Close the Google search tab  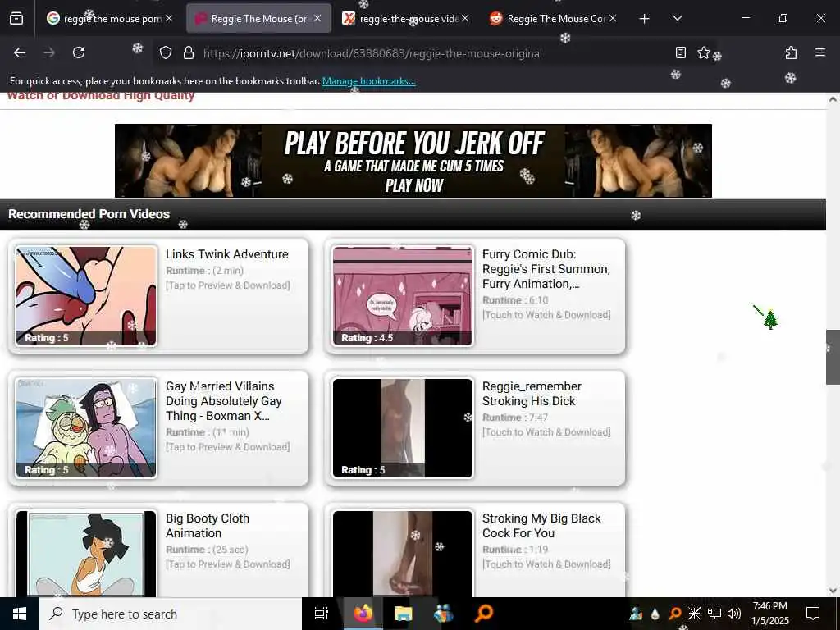coord(169,18)
